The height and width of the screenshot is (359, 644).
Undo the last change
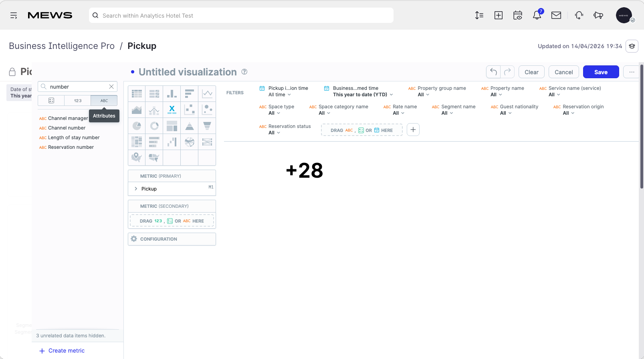point(493,72)
